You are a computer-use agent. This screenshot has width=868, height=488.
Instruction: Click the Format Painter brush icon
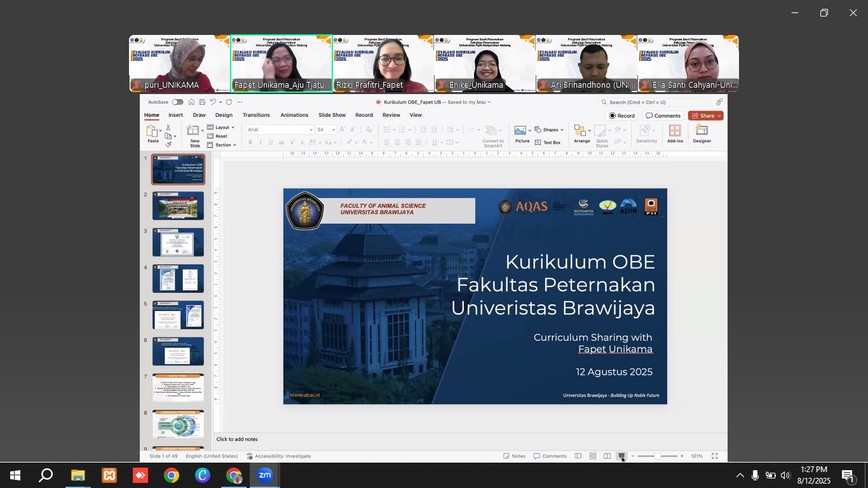click(168, 144)
